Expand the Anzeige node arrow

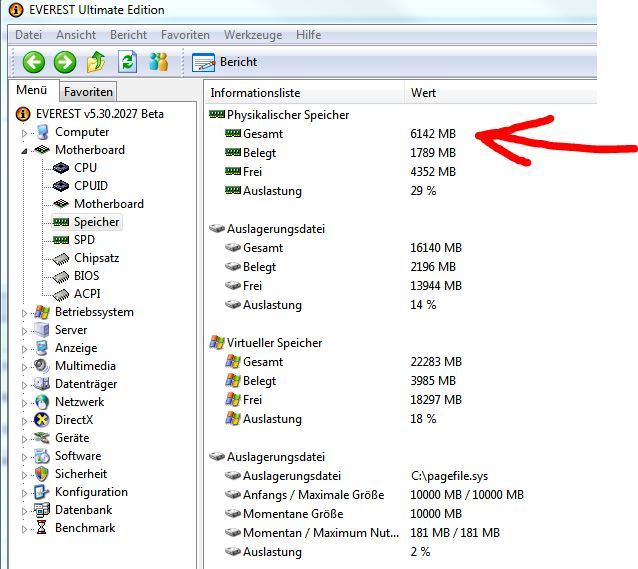(24, 349)
